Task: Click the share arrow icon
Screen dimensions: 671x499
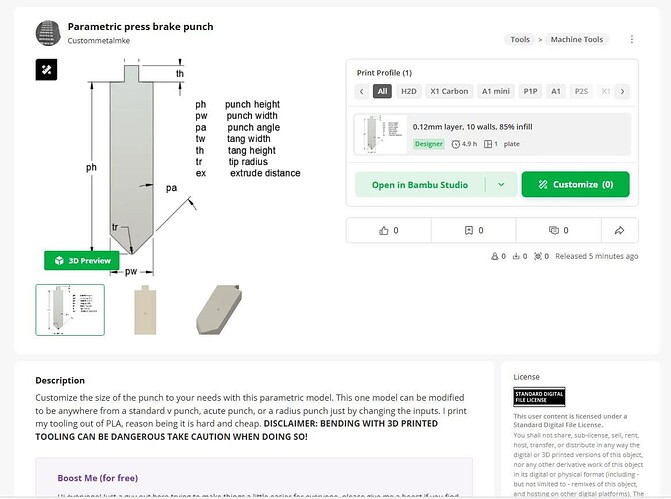Action: click(x=619, y=230)
